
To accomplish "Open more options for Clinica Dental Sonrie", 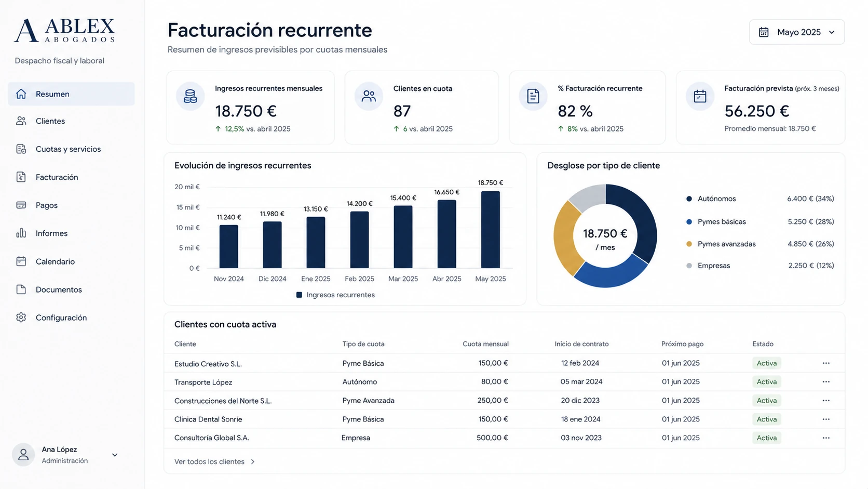I will (x=826, y=419).
